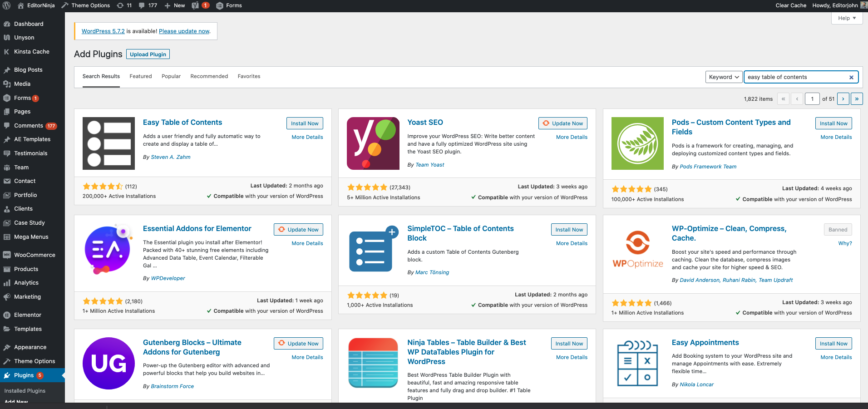Open Analytics via its sidebar icon
The height and width of the screenshot is (409, 868).
coord(7,282)
